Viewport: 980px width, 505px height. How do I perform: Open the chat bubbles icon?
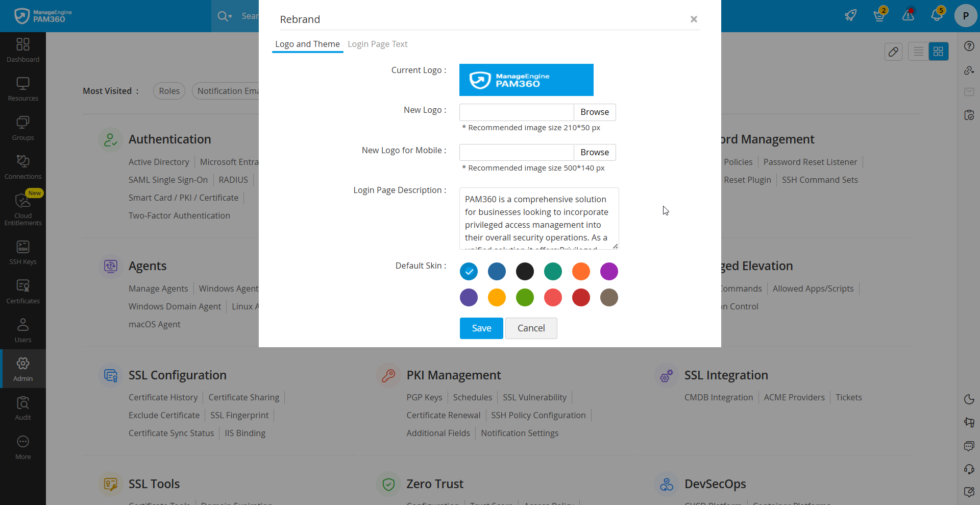pos(969,446)
